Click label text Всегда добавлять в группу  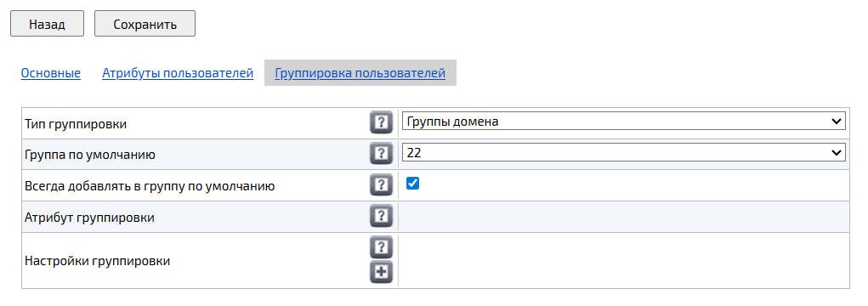[150, 186]
